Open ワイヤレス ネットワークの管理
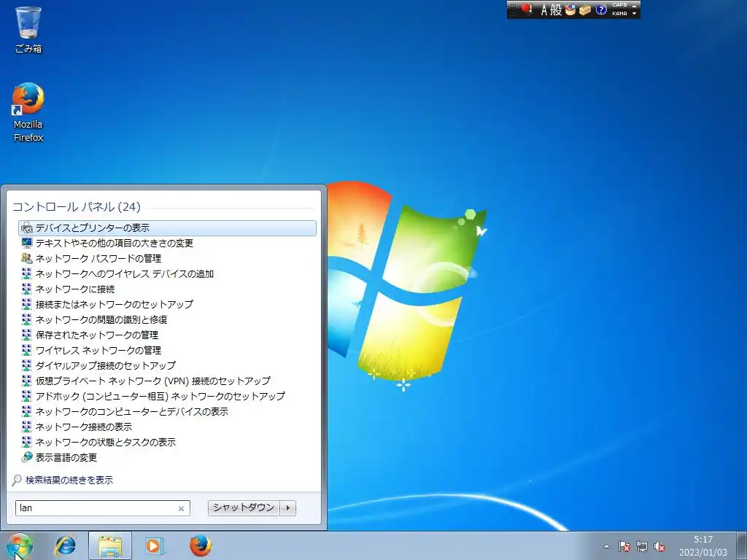The height and width of the screenshot is (560, 747). [167, 351]
